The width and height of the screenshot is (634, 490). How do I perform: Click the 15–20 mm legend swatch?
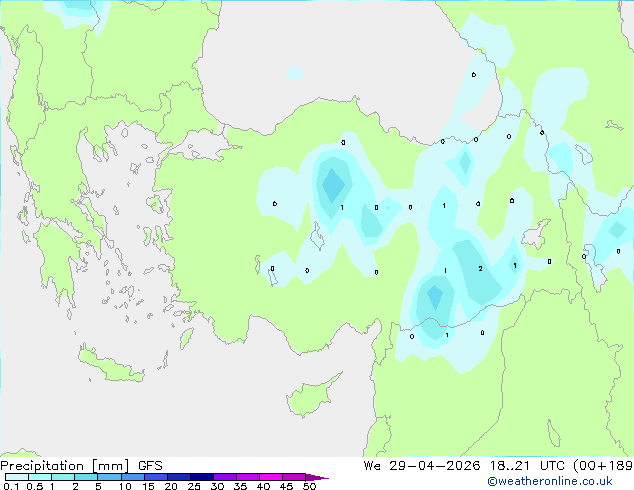click(155, 477)
